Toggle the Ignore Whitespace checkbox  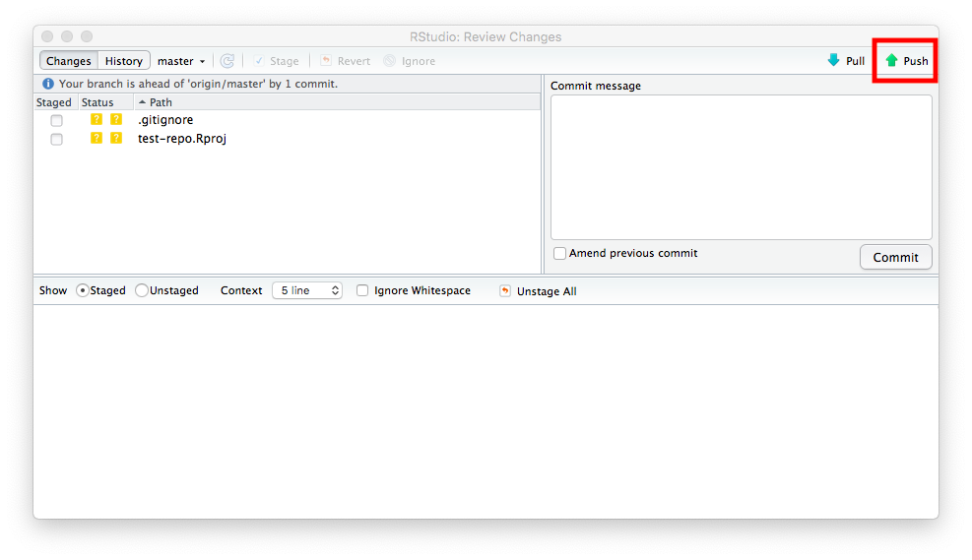(x=362, y=291)
